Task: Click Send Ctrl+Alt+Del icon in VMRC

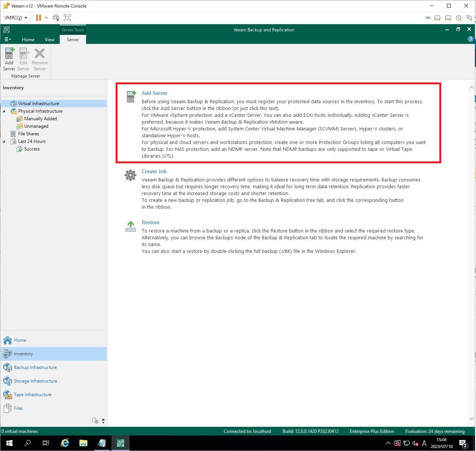Action: (x=56, y=18)
